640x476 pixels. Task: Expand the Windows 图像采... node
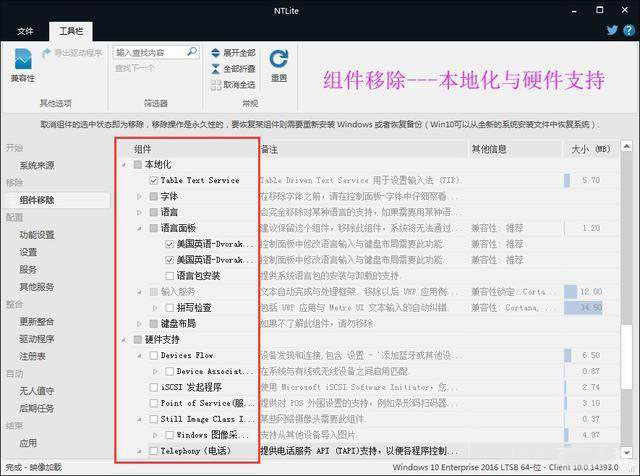click(155, 435)
